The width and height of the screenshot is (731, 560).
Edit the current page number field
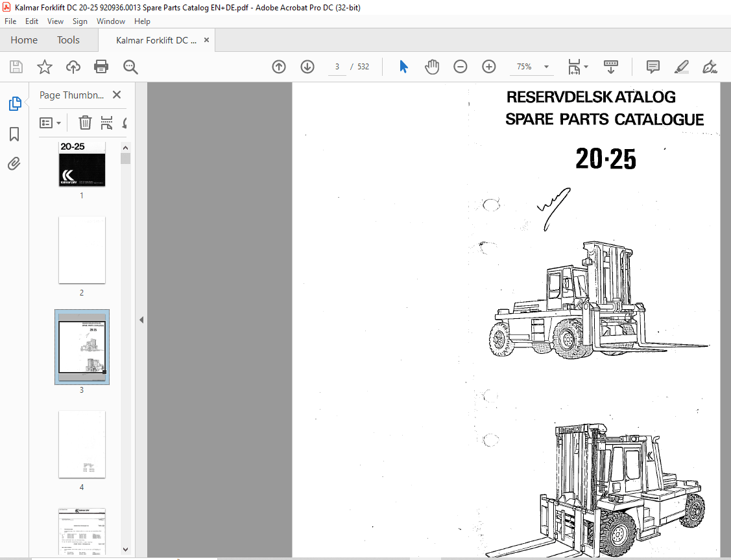pyautogui.click(x=337, y=66)
